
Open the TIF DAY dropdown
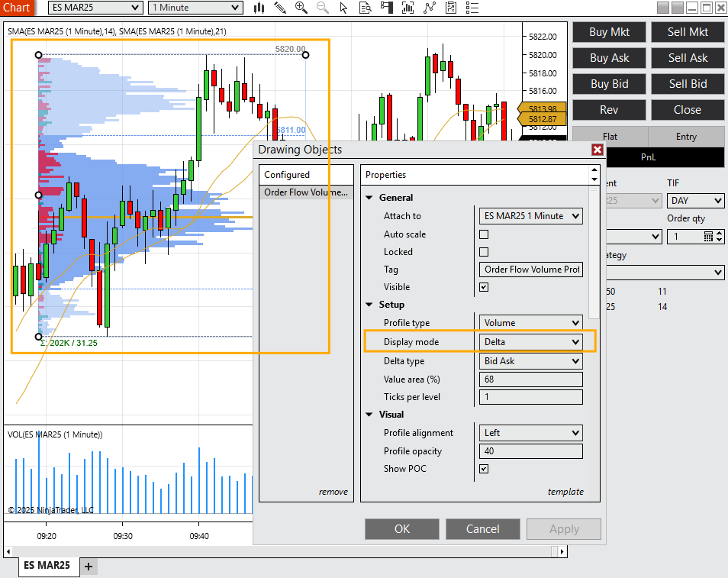pos(695,201)
